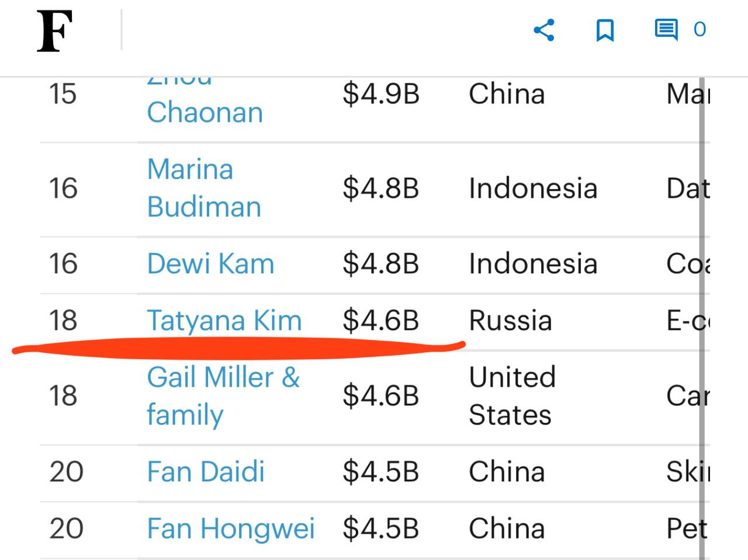
Task: Select the United States country cell
Action: [512, 396]
